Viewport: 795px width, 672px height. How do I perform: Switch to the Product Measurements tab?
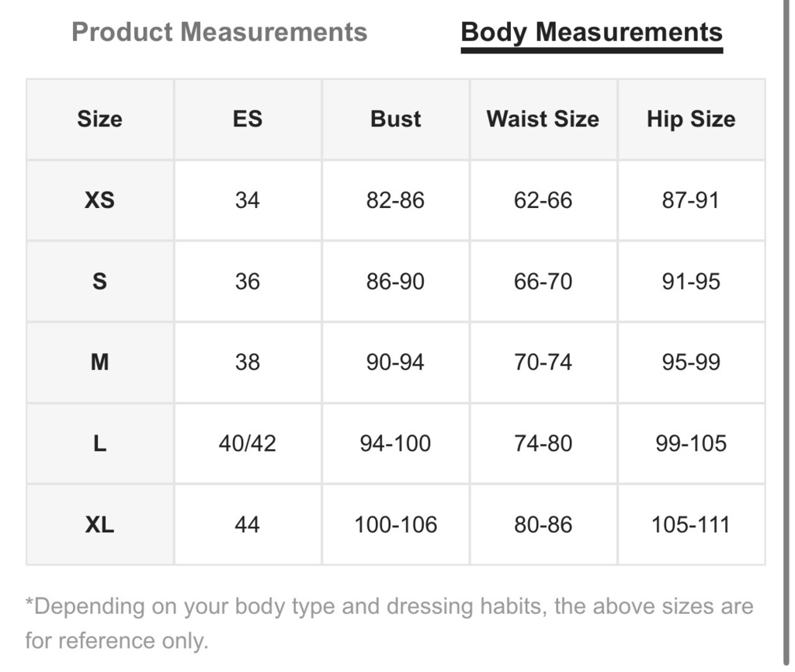tap(219, 32)
